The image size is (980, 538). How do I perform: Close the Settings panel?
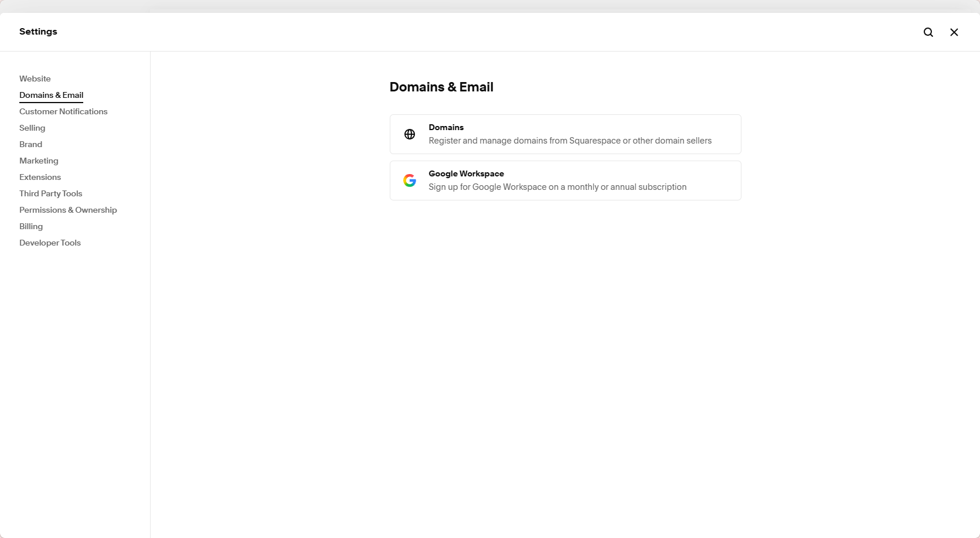click(954, 32)
